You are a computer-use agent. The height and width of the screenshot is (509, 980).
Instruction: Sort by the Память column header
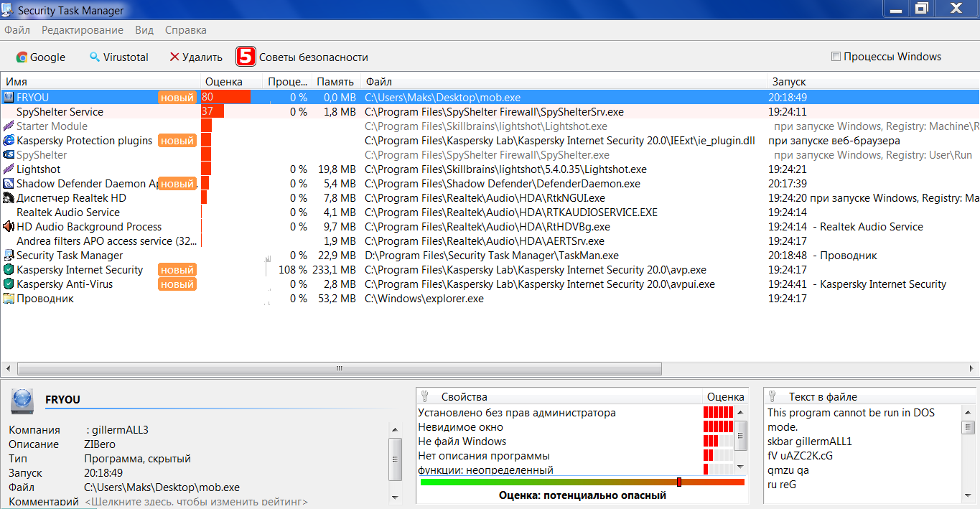[x=336, y=82]
